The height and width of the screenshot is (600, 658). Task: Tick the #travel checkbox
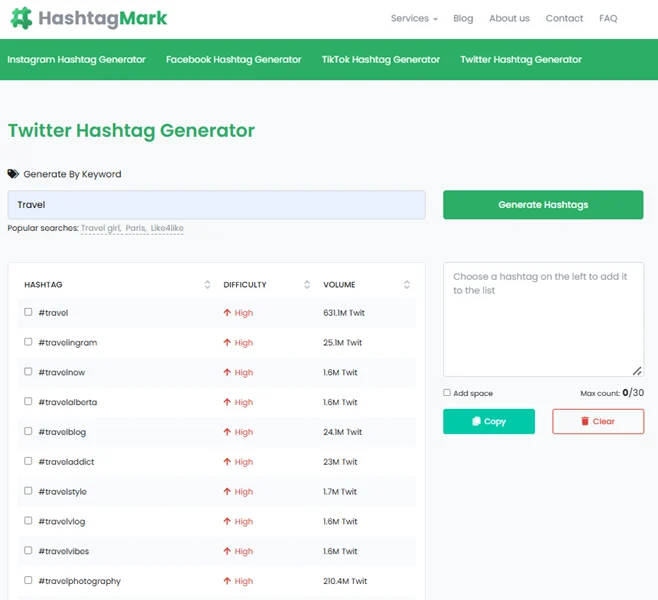coord(28,312)
